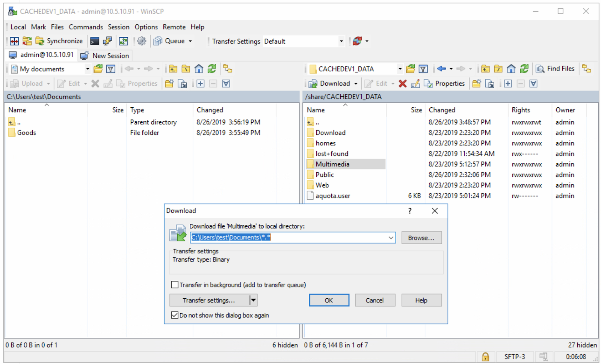Toggle Transfer in background checkbox
This screenshot has width=601, height=364.
[x=175, y=285]
